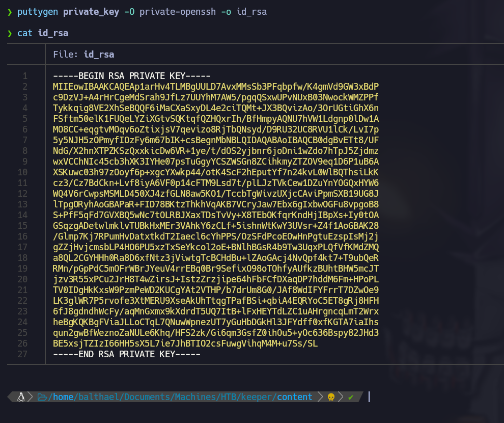504x423 pixels.
Task: Click 'id_rsa' in the cat command
Action: click(53, 33)
